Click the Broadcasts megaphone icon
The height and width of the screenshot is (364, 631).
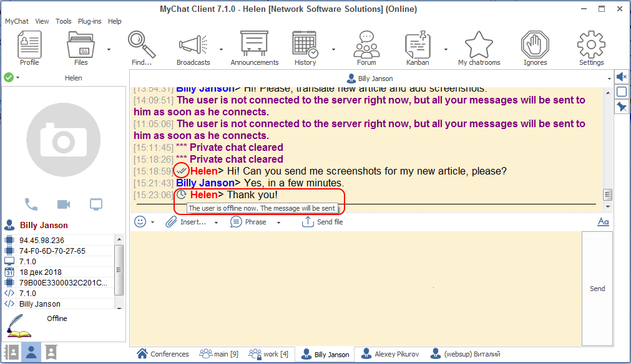point(193,48)
